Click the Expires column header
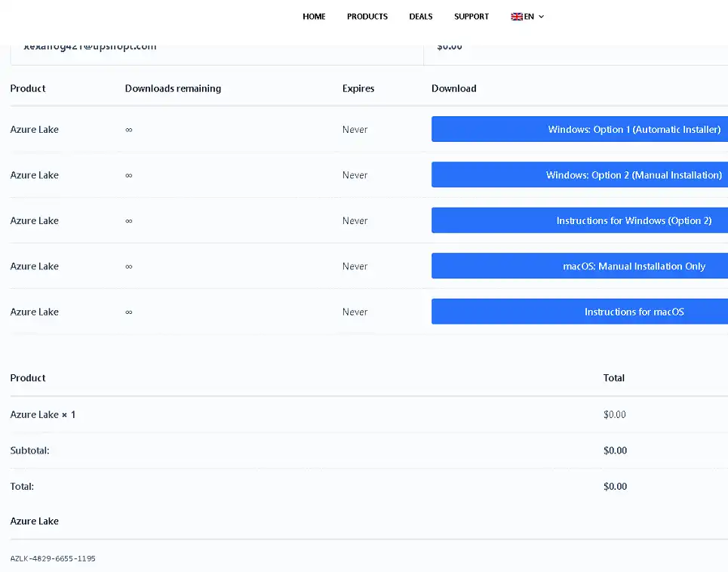Viewport: 728px width, 572px height. (x=358, y=88)
